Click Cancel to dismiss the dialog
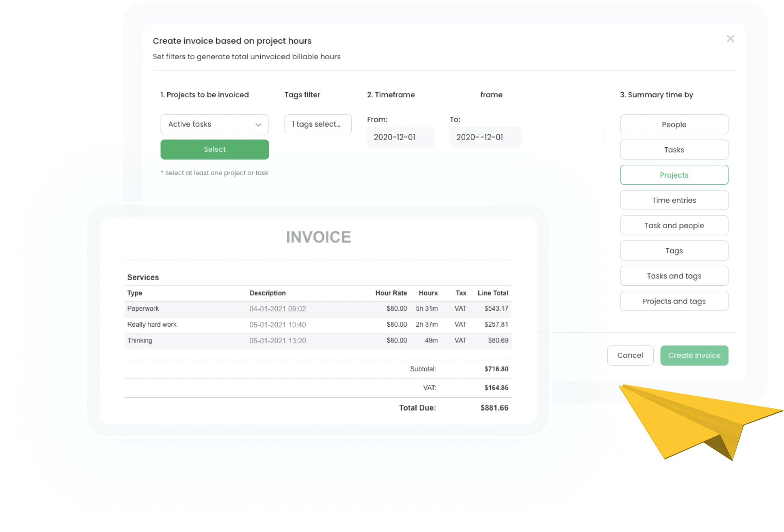 (630, 355)
